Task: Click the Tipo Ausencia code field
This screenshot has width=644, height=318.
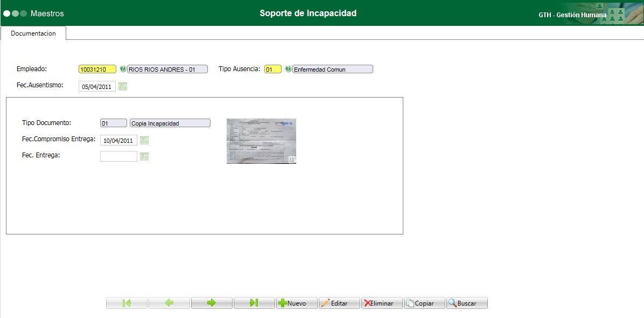Action: [272, 70]
